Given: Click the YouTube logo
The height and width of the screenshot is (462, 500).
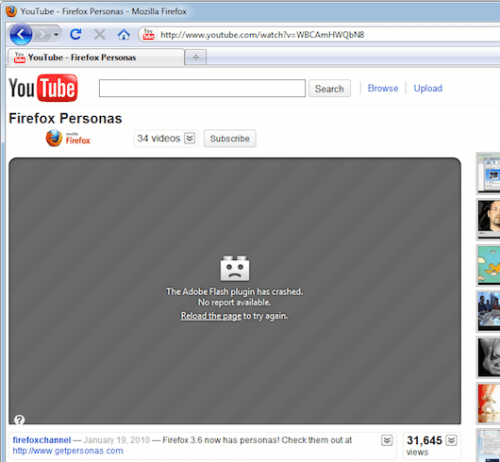Looking at the screenshot, I should coord(43,88).
